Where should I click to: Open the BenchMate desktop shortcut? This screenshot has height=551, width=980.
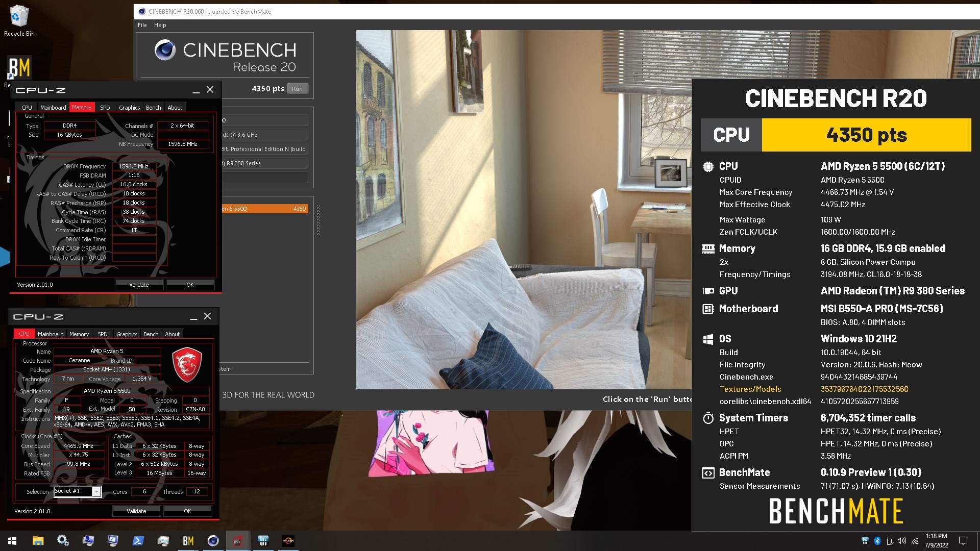pos(19,68)
